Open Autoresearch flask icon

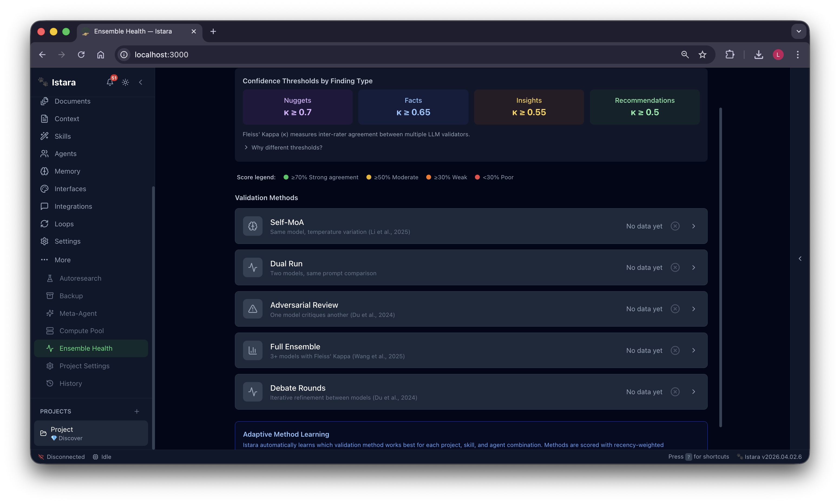tap(50, 278)
